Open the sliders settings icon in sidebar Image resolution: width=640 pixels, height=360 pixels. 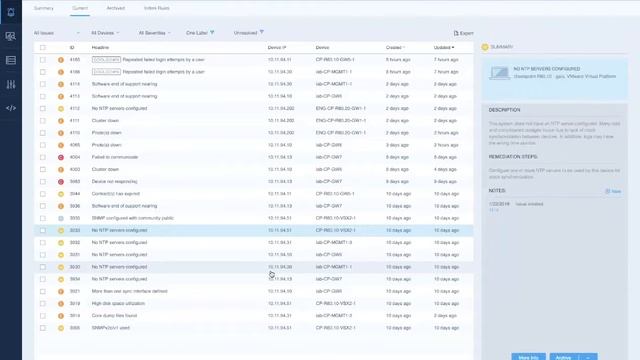tap(11, 84)
